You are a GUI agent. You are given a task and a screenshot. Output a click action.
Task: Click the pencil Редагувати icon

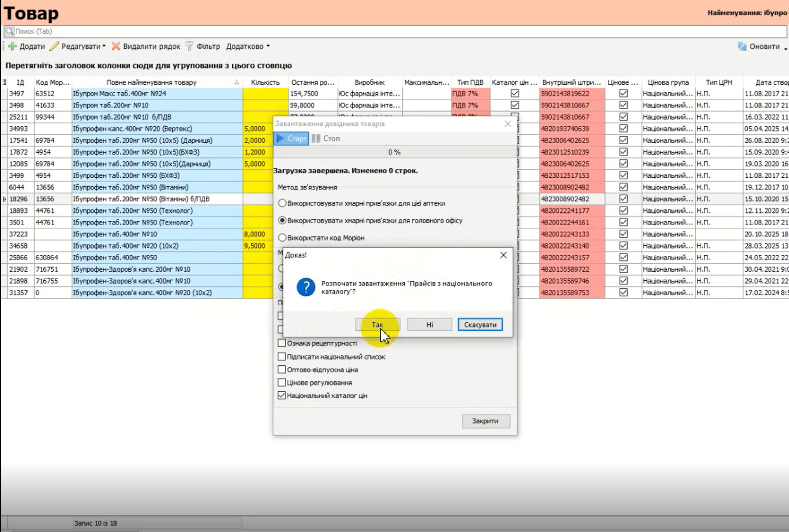54,46
